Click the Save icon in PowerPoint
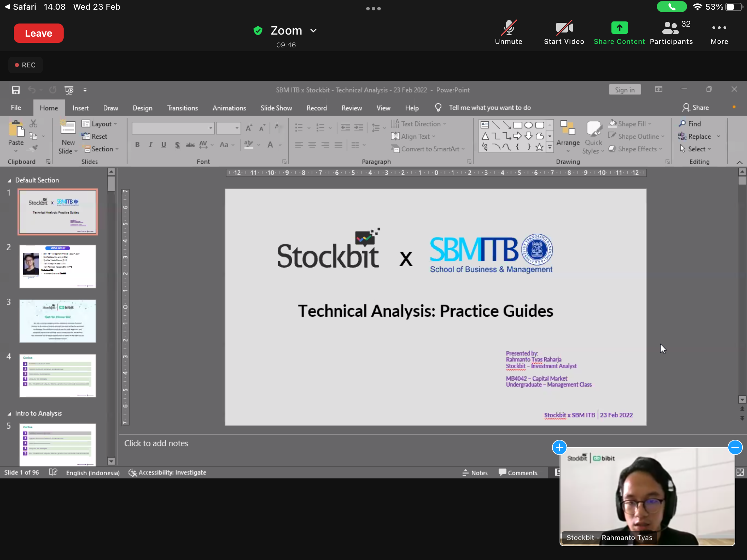747x560 pixels. (16, 90)
